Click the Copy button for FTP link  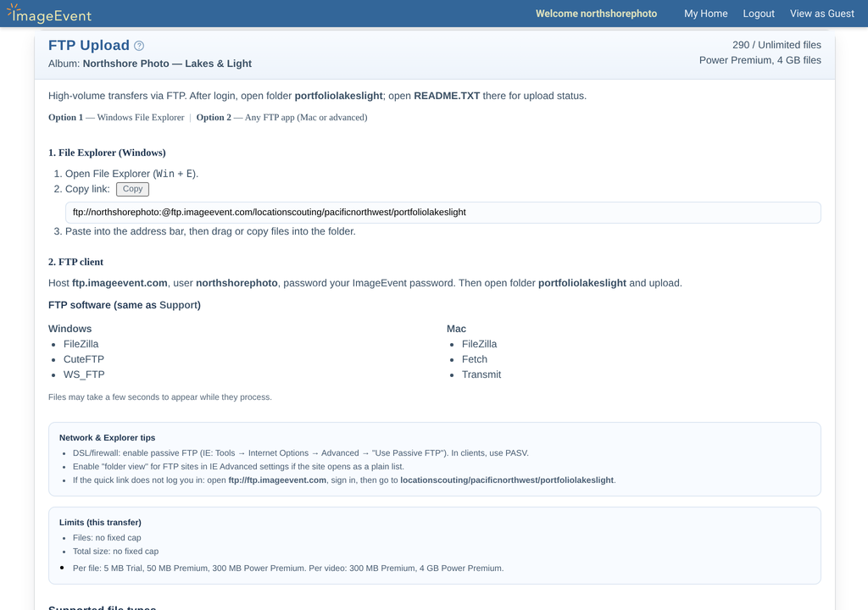pos(132,189)
